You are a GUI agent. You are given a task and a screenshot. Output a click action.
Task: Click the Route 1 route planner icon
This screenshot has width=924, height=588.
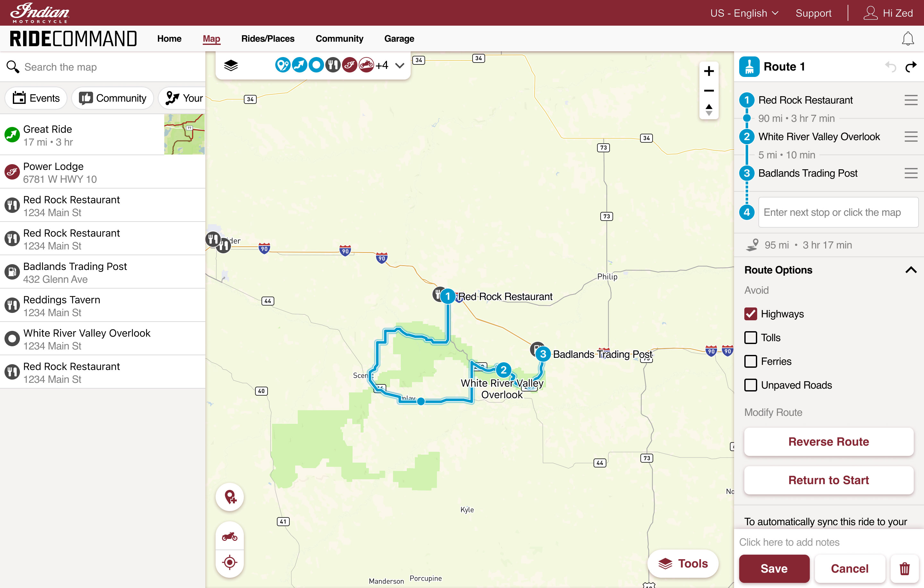(749, 67)
